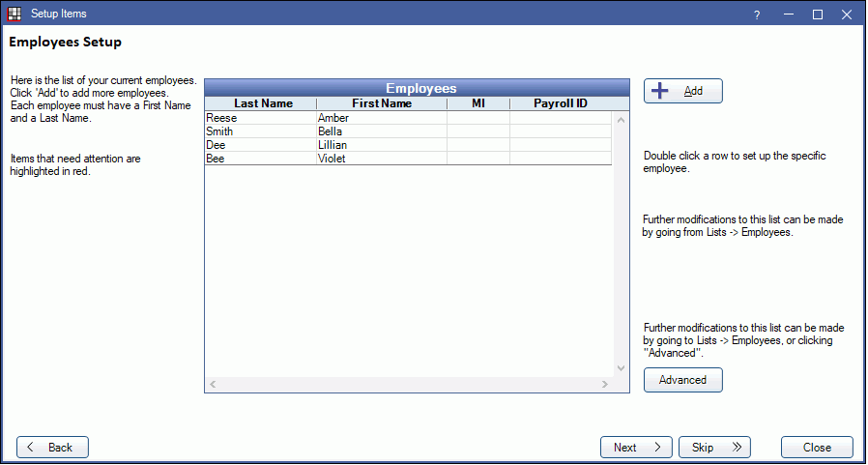Proceed with the Next button
The height and width of the screenshot is (465, 868).
tap(635, 448)
